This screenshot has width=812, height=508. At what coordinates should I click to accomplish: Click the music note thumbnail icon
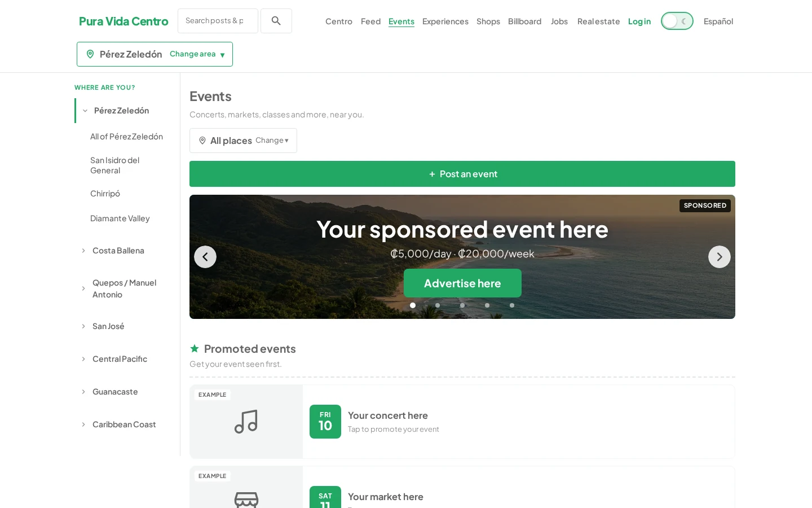pos(246,422)
